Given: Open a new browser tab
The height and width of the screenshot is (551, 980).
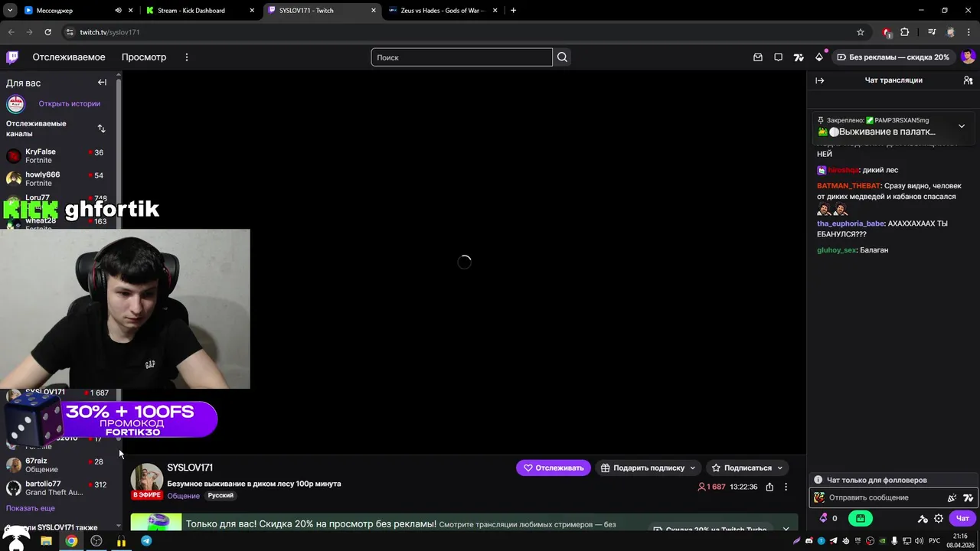Looking at the screenshot, I should click(513, 11).
